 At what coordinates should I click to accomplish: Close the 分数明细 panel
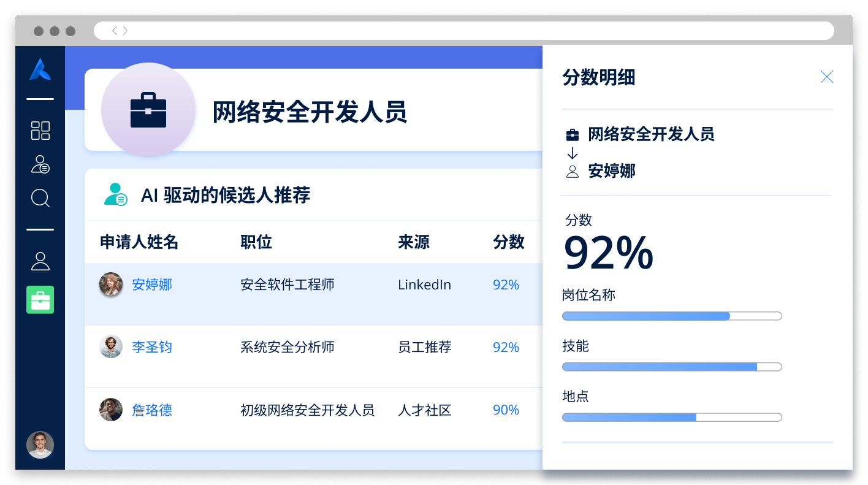[826, 77]
